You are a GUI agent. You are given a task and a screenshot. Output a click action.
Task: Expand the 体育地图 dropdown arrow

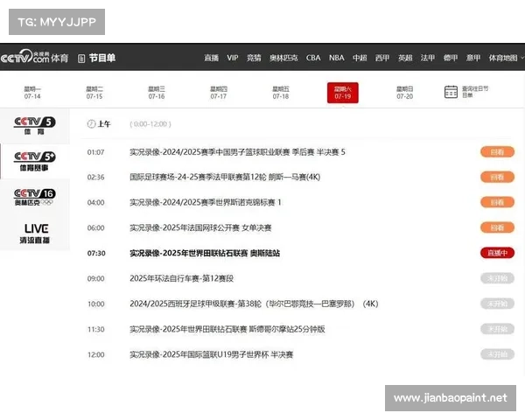click(522, 58)
